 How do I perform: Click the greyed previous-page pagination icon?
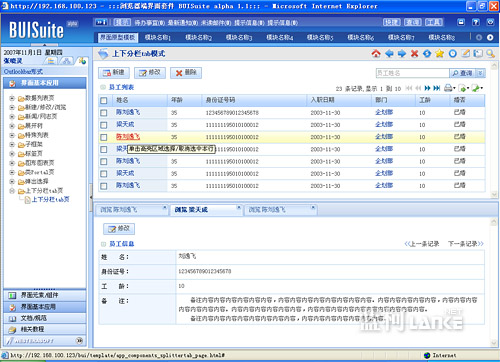point(418,88)
